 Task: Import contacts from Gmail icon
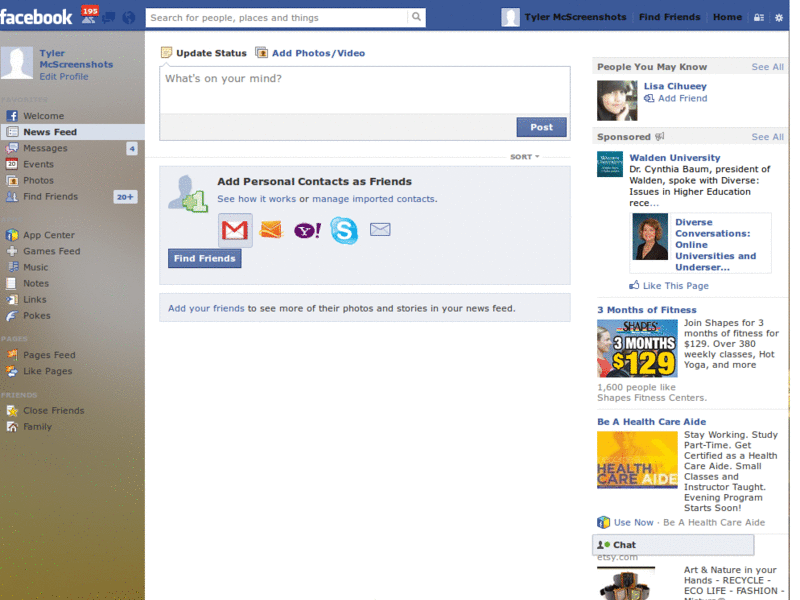pos(235,230)
